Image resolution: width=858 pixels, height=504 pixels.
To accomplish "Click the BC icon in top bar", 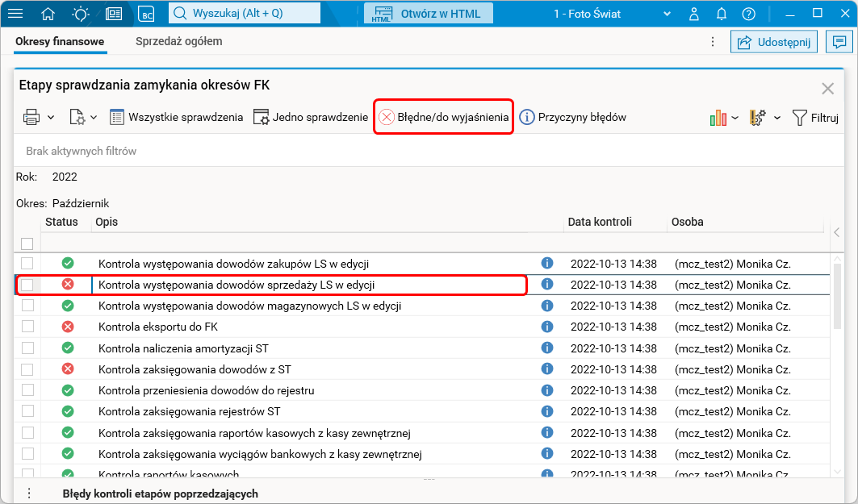I will pos(147,14).
